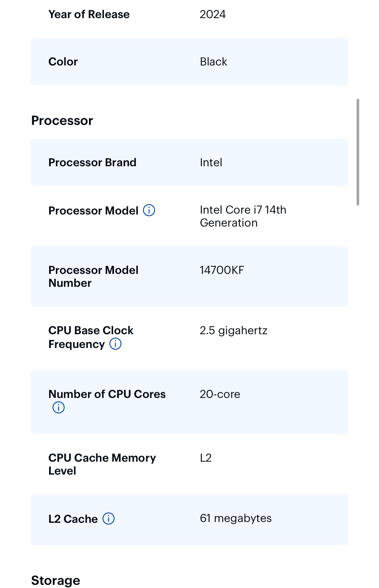Click the 2024 release year value
This screenshot has height=588, width=379.
(213, 14)
